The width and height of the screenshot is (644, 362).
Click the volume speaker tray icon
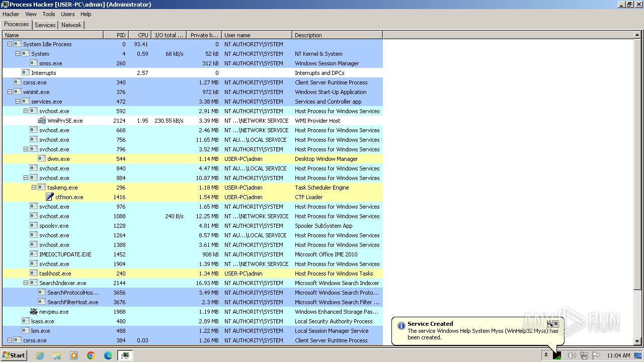pos(572,355)
